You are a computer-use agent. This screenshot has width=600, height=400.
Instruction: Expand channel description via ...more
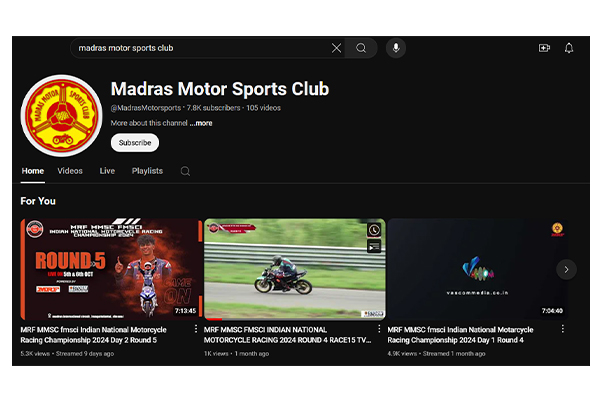point(201,123)
